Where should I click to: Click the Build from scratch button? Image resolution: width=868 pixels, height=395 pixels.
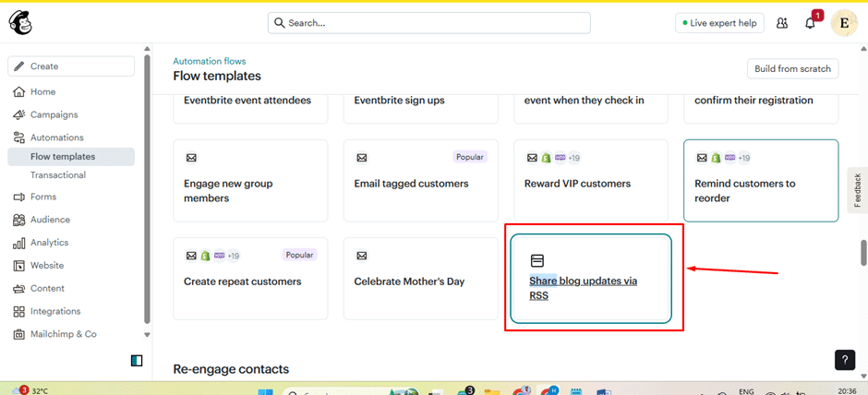coord(792,69)
